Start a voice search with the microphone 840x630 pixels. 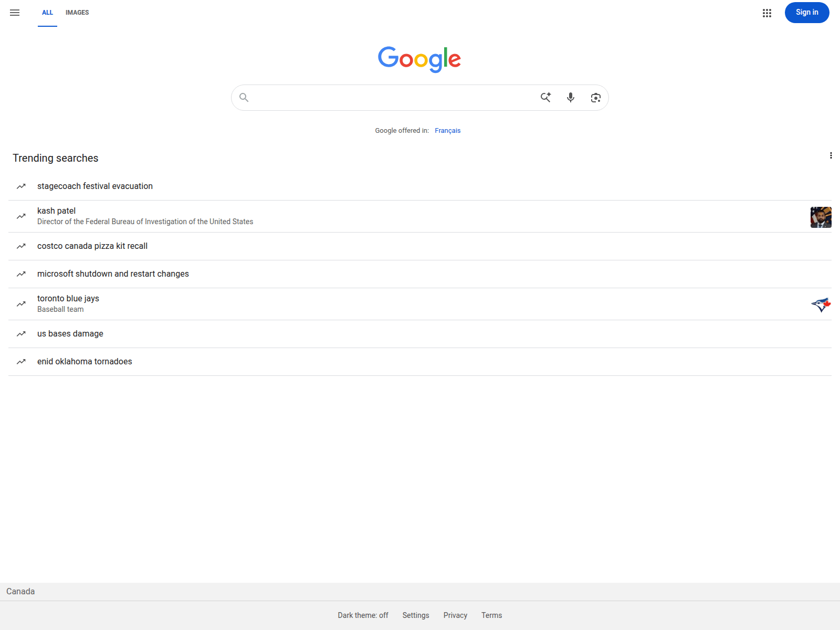point(571,98)
